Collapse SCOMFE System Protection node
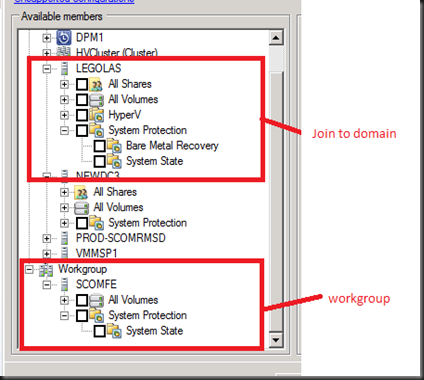 [x=64, y=315]
